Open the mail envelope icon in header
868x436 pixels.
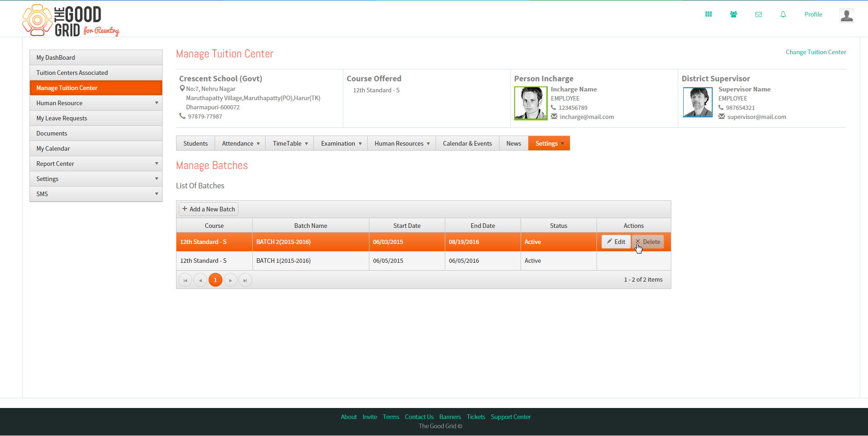(x=759, y=14)
